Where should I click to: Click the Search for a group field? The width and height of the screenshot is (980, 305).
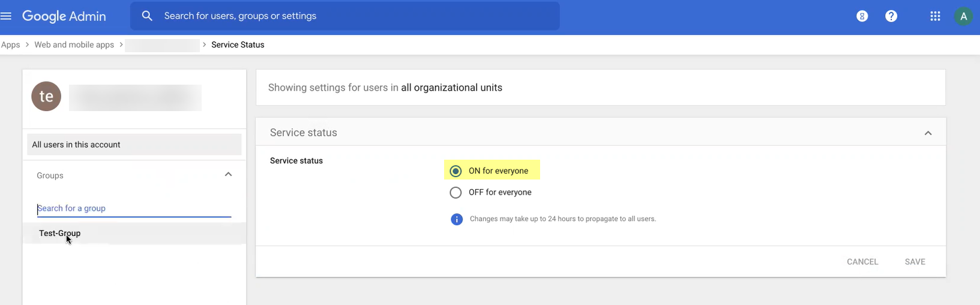point(134,208)
